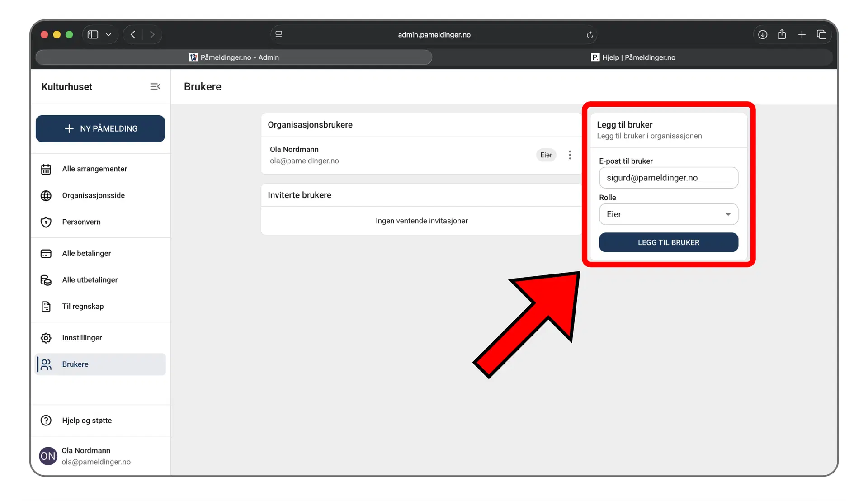Open Til regnskap in the sidebar
The height and width of the screenshot is (501, 868).
(x=83, y=307)
